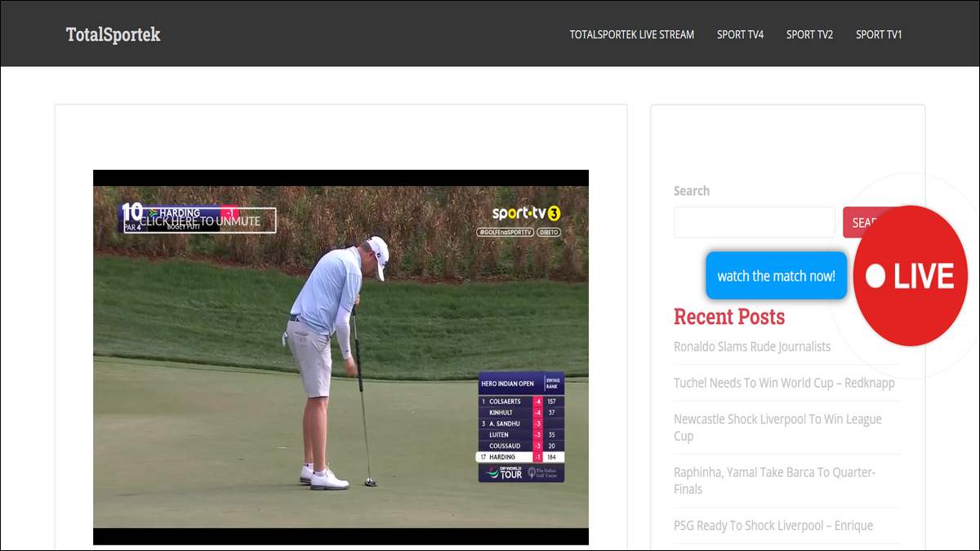Click the DP World Tour logo
Viewport: 980px width, 551px height.
pos(504,473)
